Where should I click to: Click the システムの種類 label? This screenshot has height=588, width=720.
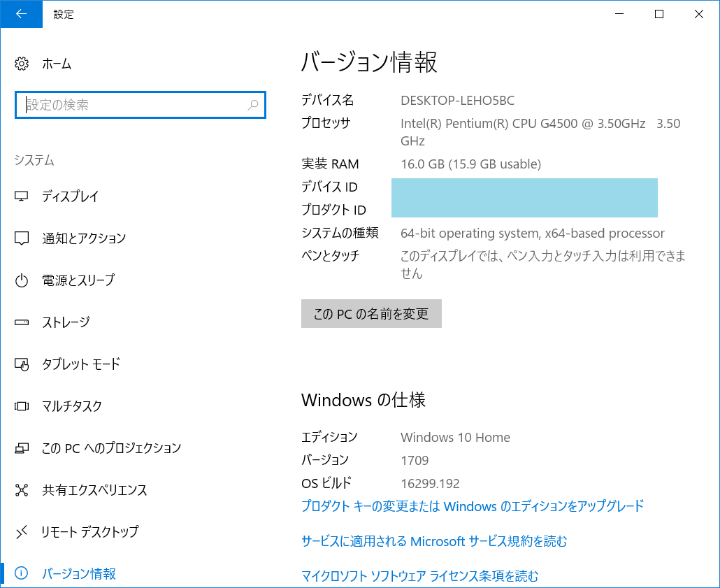click(x=340, y=233)
